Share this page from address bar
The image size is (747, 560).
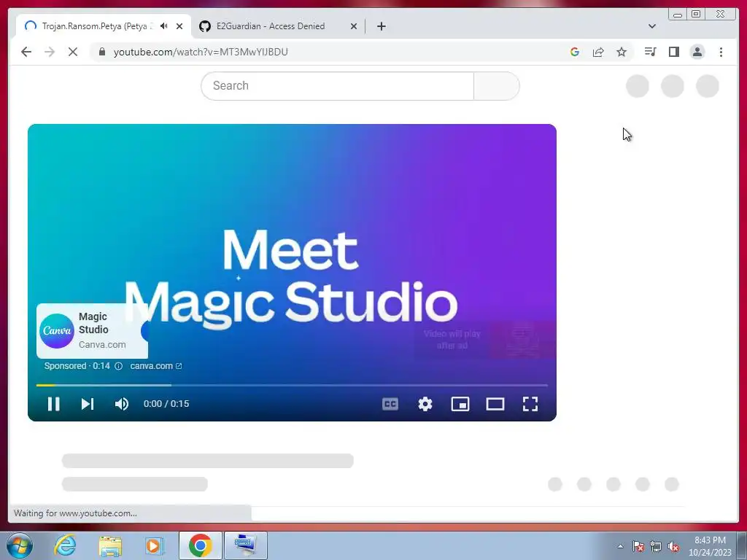(x=598, y=52)
